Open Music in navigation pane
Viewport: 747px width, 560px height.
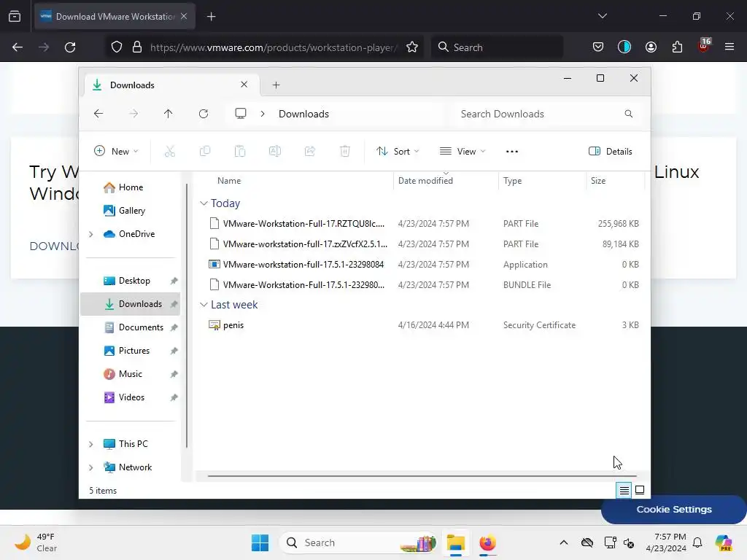pos(130,374)
